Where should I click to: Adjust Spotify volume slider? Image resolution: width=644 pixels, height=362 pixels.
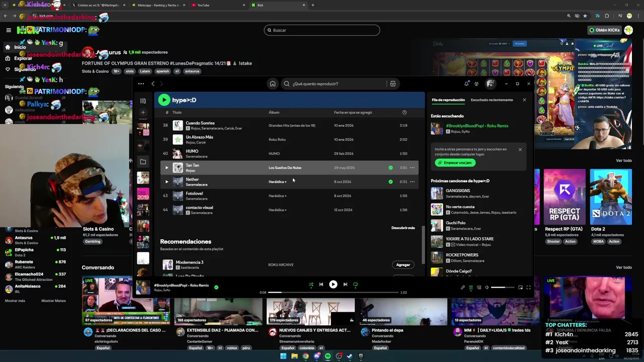click(503, 288)
